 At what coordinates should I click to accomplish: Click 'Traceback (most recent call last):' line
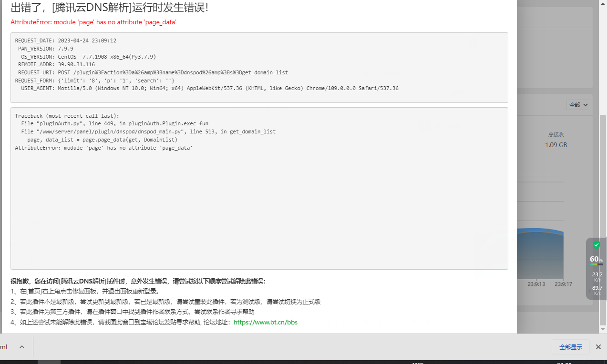[67, 116]
